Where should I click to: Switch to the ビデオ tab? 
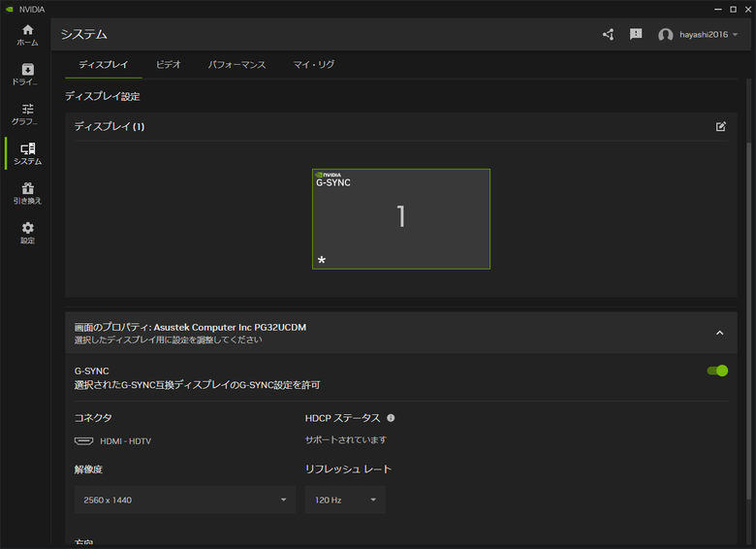169,64
